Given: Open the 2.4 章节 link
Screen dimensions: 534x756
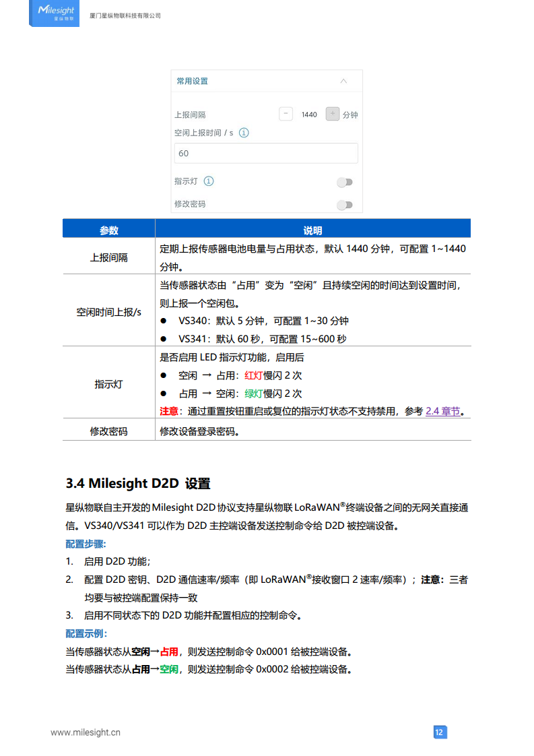Looking at the screenshot, I should coord(443,411).
